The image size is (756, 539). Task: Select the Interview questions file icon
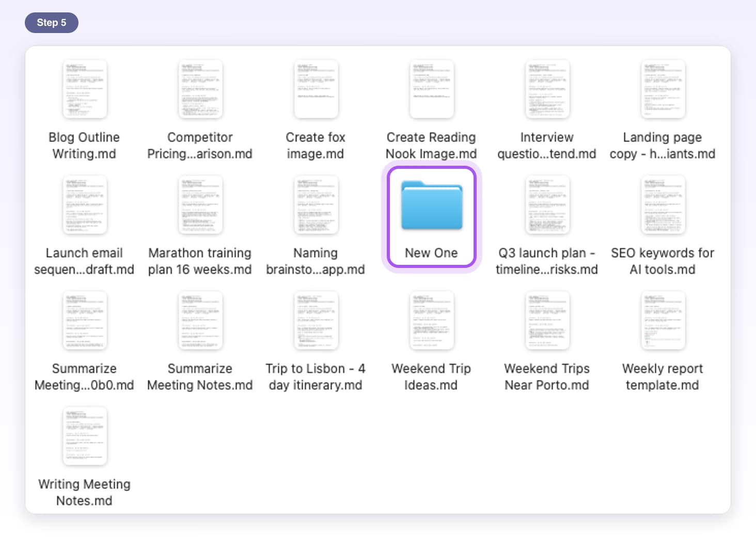[x=547, y=89]
